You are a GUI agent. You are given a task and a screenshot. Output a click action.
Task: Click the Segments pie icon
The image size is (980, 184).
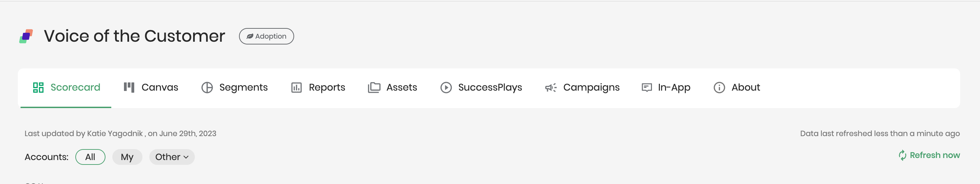pos(207,88)
